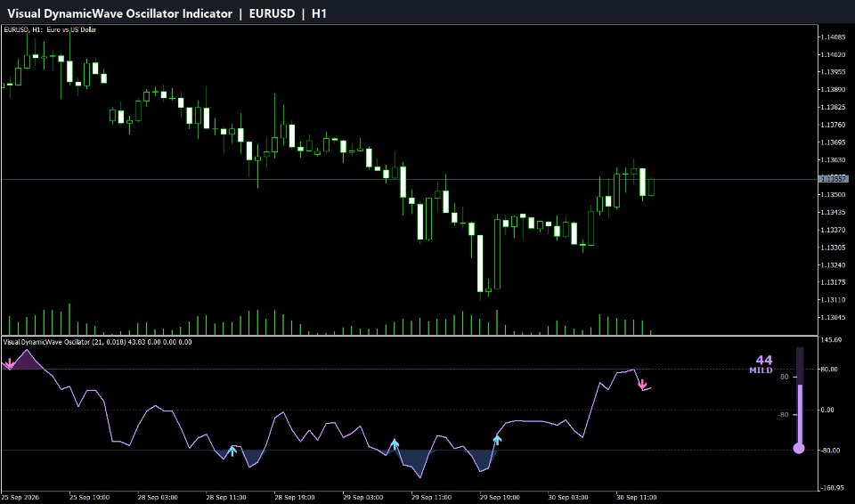Click the 'MILD' strength label

(x=761, y=370)
